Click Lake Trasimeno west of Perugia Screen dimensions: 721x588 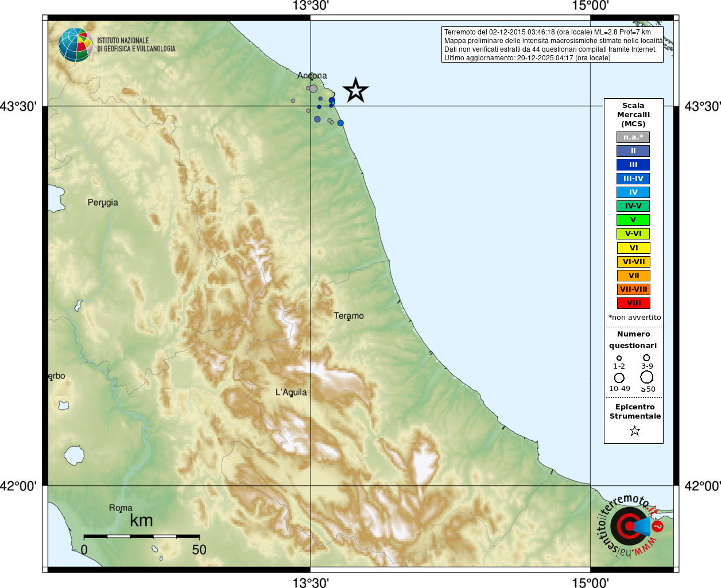pos(55,198)
